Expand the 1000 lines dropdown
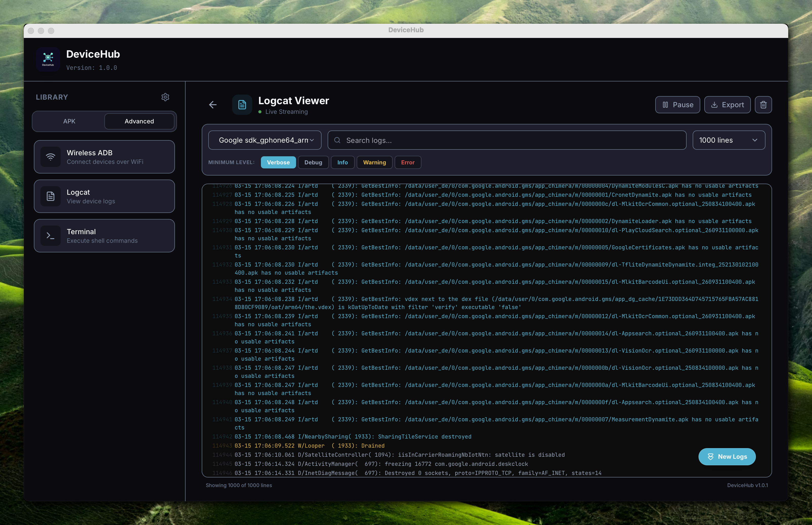812x525 pixels. pos(729,140)
